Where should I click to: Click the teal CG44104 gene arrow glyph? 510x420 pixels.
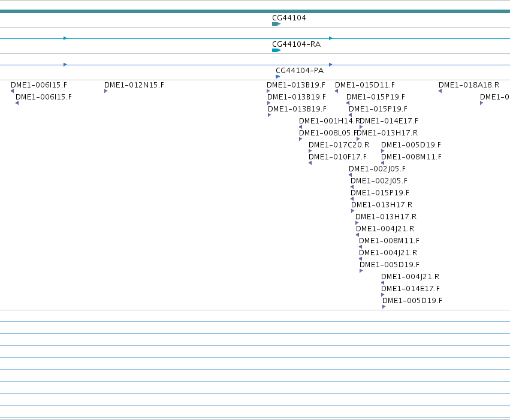(x=276, y=24)
